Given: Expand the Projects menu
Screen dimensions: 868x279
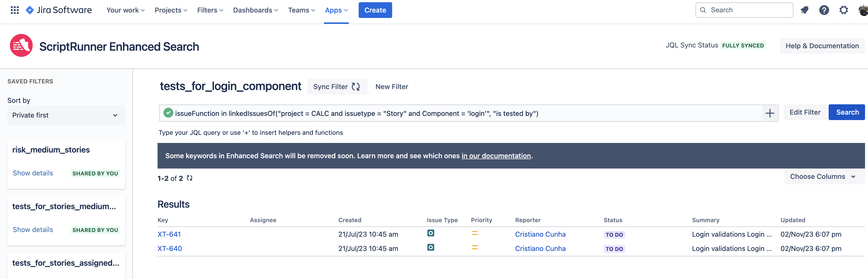Looking at the screenshot, I should tap(171, 10).
